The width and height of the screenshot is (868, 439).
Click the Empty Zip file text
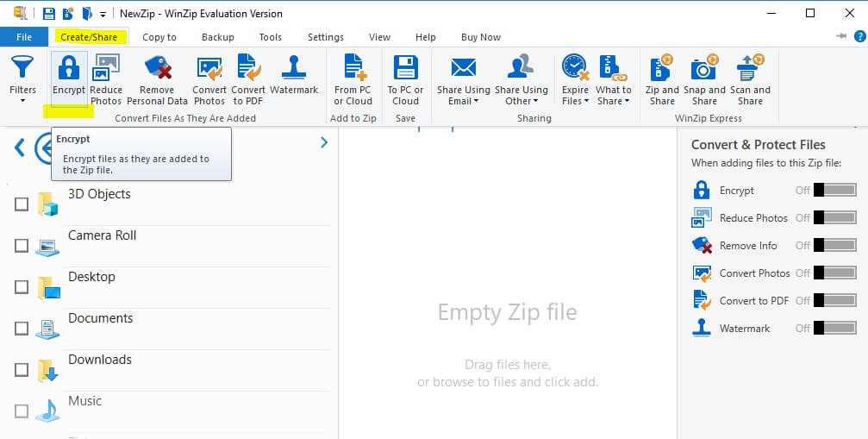click(507, 312)
